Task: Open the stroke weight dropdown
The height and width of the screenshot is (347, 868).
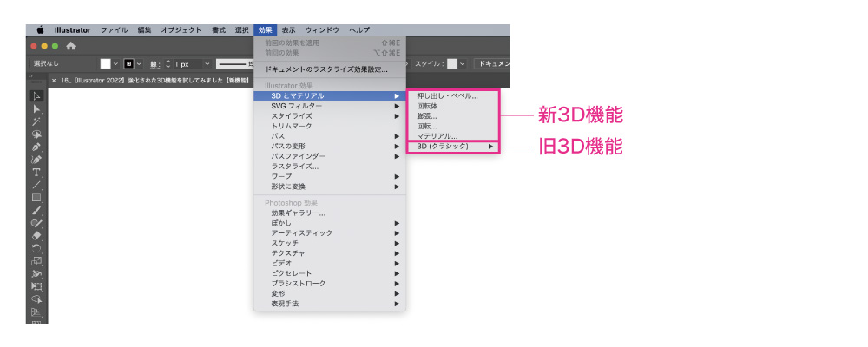Action: 207,63
